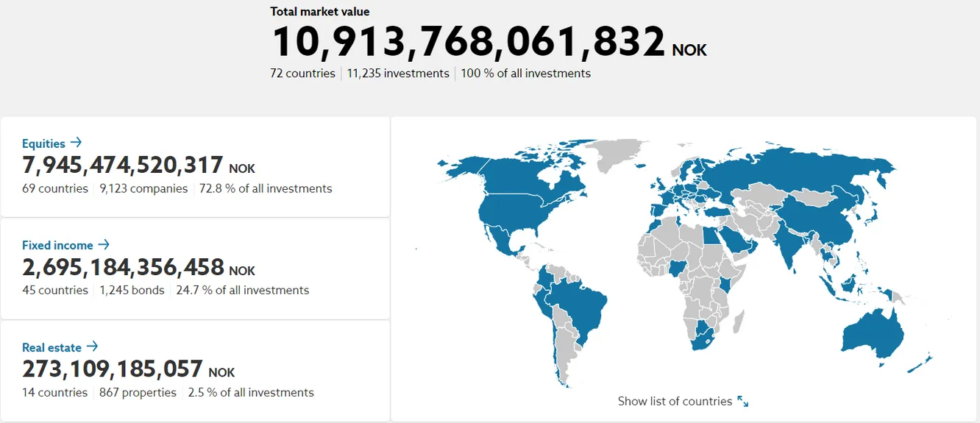This screenshot has width=980, height=423.
Task: Open the Equities link
Action: tap(43, 143)
